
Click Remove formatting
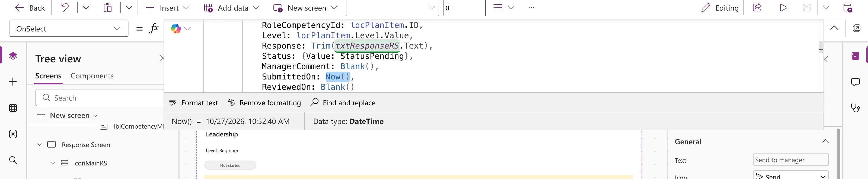click(264, 103)
